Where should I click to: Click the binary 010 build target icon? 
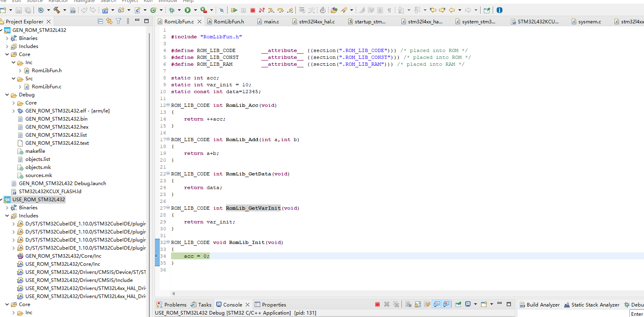pos(73,10)
